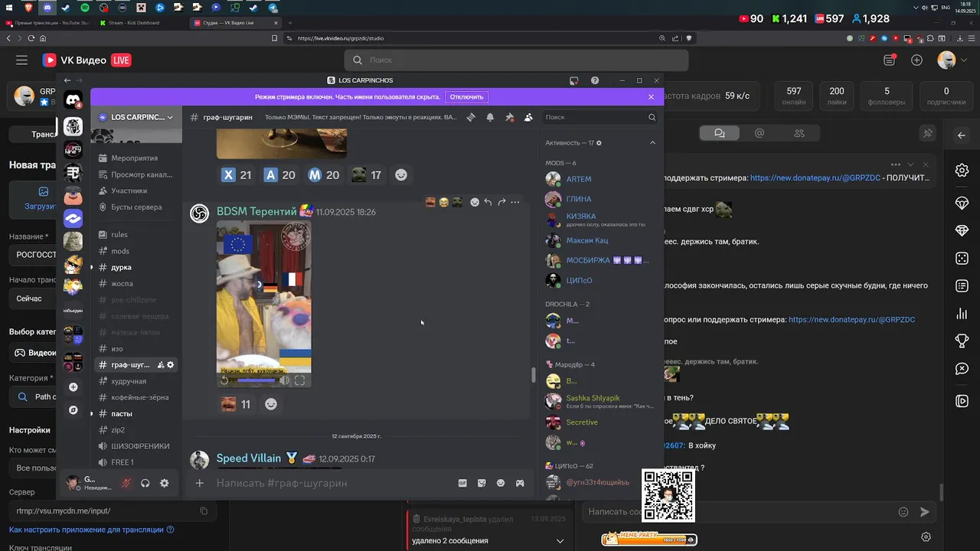Open VK Видео profile avatar dropdown

click(x=951, y=60)
